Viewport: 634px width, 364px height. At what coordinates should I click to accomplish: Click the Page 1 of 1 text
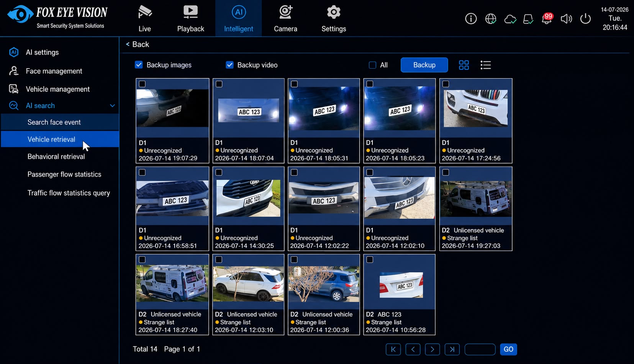point(182,349)
